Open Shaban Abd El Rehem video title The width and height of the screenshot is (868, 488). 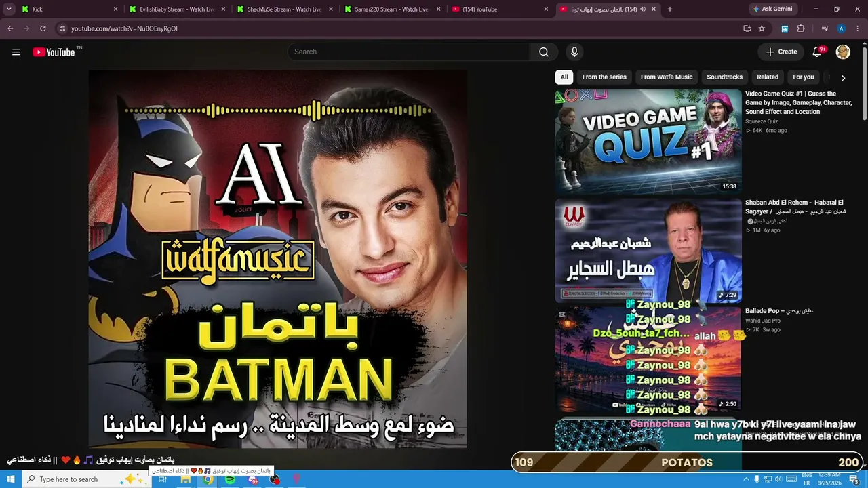coord(795,207)
